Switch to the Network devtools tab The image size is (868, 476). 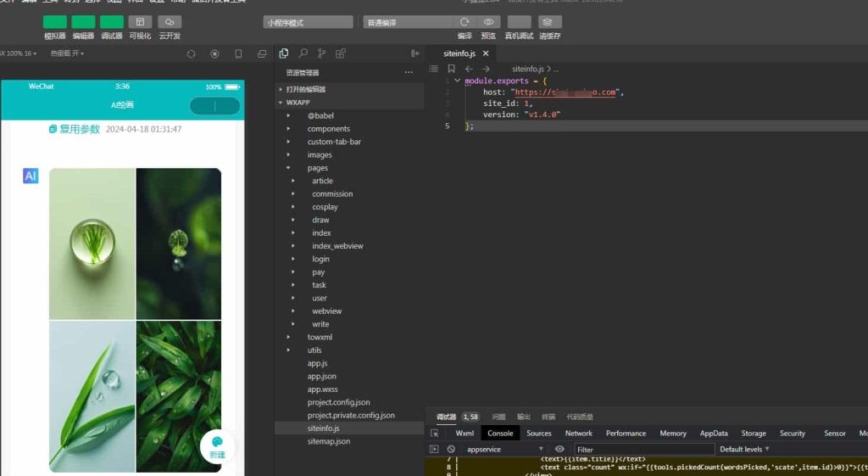pos(578,434)
